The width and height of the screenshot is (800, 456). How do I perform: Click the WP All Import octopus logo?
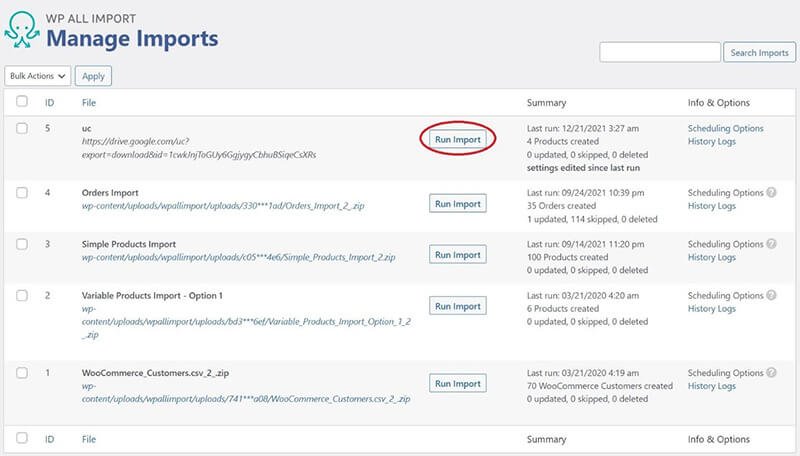(x=22, y=30)
